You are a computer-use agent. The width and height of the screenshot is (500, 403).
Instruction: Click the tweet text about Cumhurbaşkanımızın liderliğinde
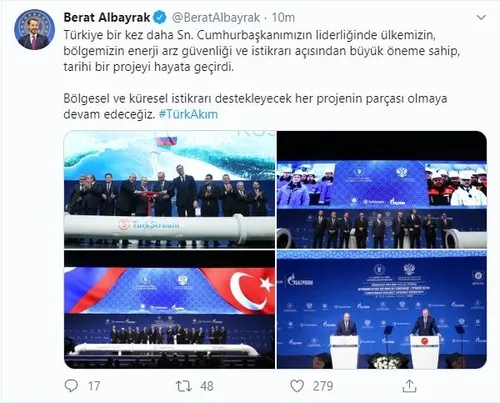coord(262,51)
